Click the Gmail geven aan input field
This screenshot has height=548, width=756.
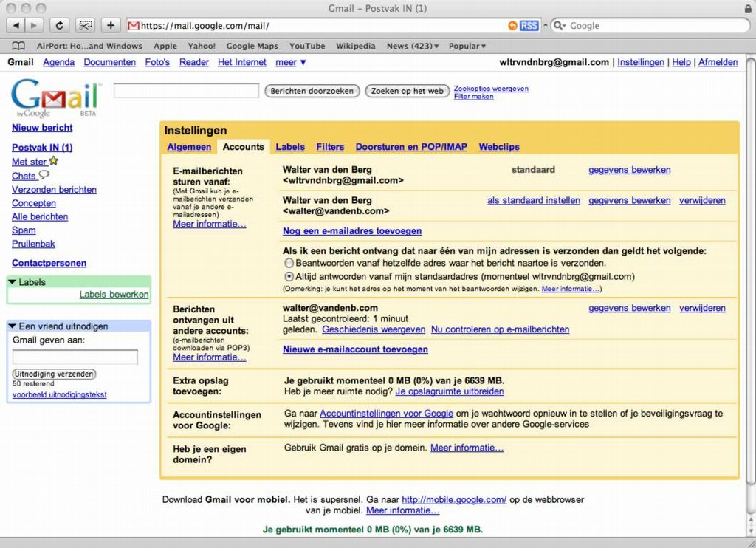75,357
